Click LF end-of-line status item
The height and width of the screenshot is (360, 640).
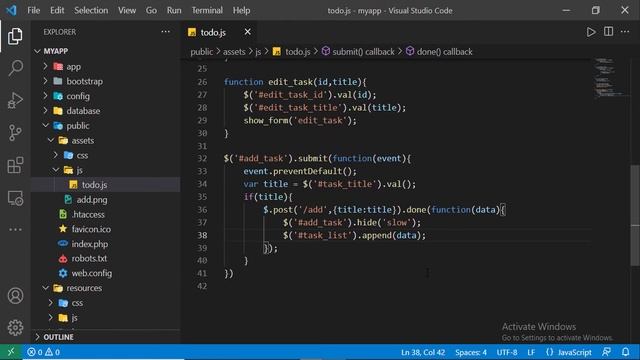point(531,352)
